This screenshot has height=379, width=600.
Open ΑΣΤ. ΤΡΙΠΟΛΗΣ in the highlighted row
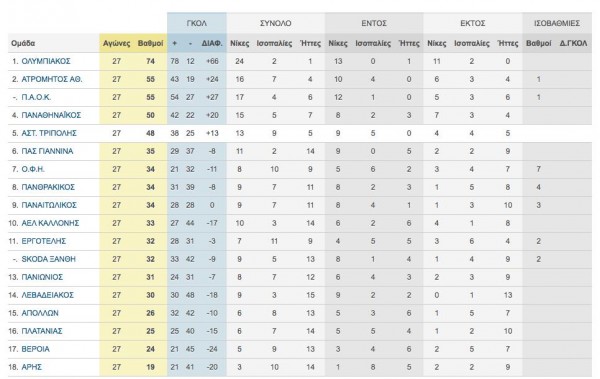[x=49, y=133]
